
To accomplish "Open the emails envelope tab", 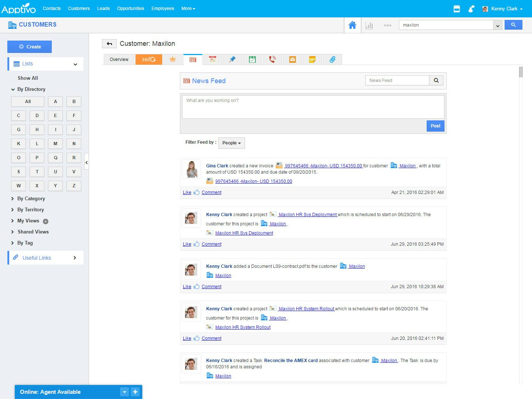I will point(292,59).
